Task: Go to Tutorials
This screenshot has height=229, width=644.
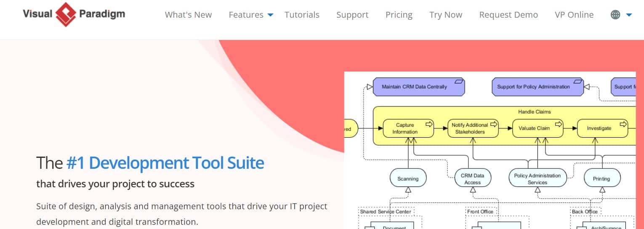Action: 302,15
